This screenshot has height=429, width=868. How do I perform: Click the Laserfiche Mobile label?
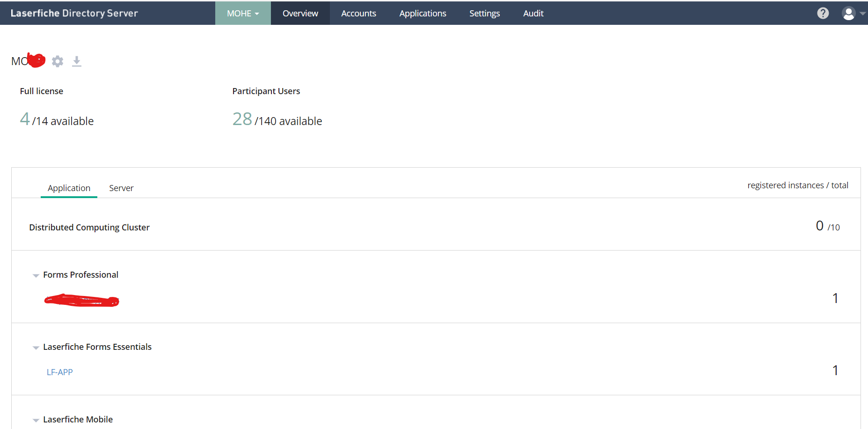point(78,419)
